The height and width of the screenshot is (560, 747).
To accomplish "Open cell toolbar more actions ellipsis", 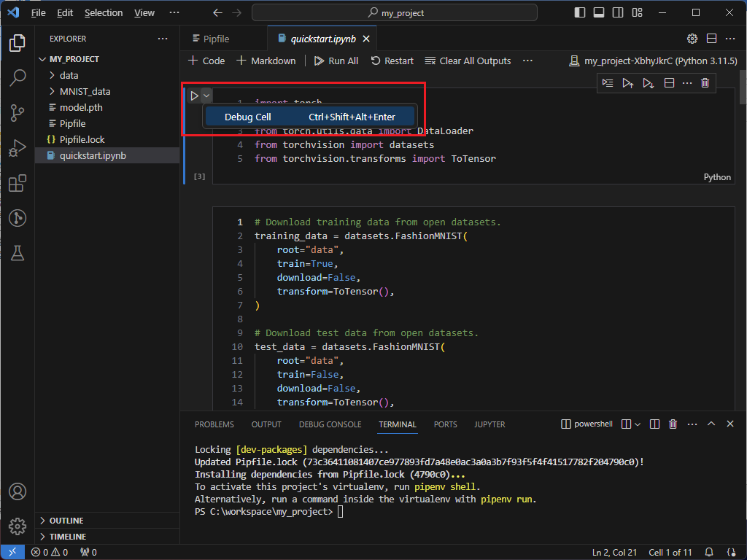I will pos(687,83).
